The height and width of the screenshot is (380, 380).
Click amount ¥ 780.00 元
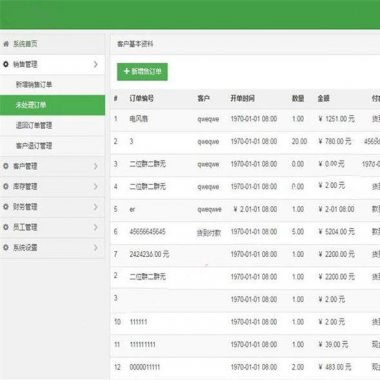(335, 141)
